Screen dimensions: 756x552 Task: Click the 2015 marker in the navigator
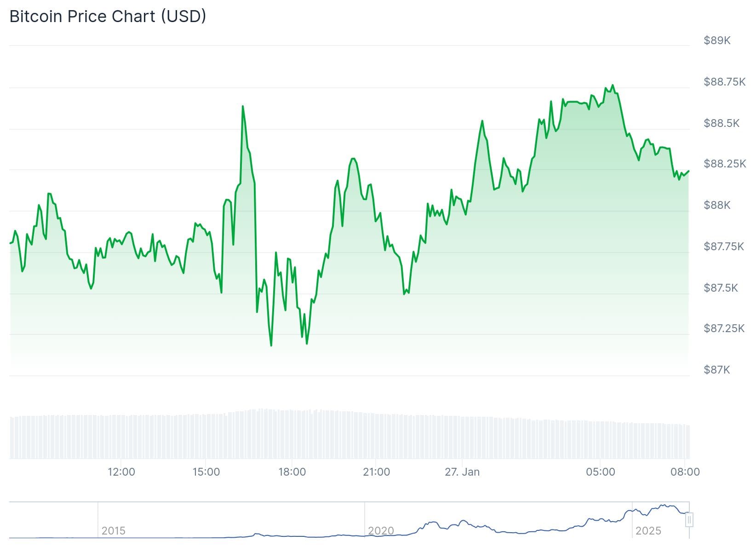113,530
